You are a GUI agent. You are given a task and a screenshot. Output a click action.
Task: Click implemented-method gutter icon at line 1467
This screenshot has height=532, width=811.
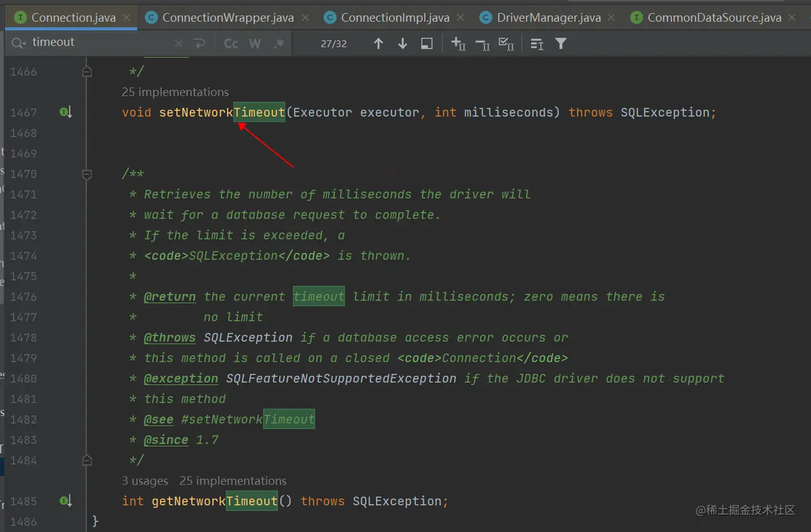[66, 112]
